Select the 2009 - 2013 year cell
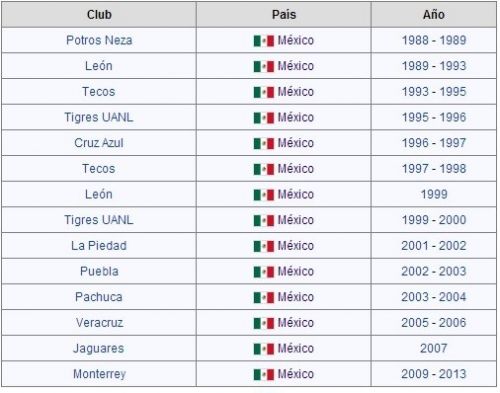 pos(434,374)
